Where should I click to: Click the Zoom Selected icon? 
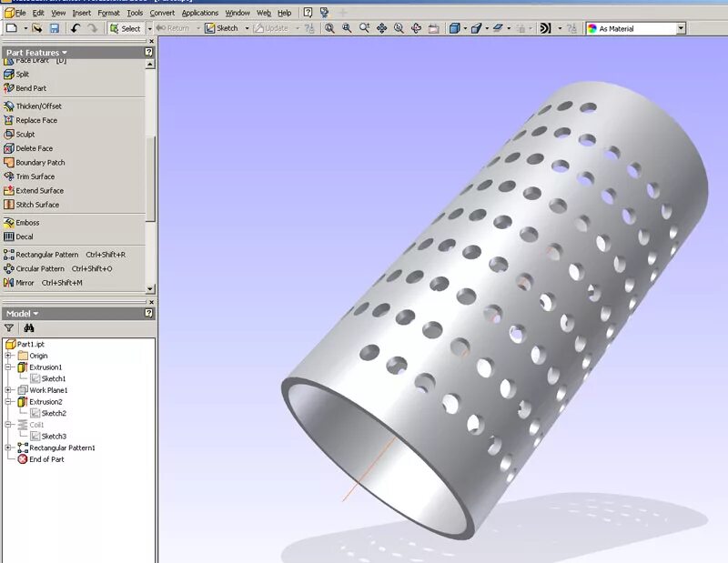pyautogui.click(x=399, y=28)
